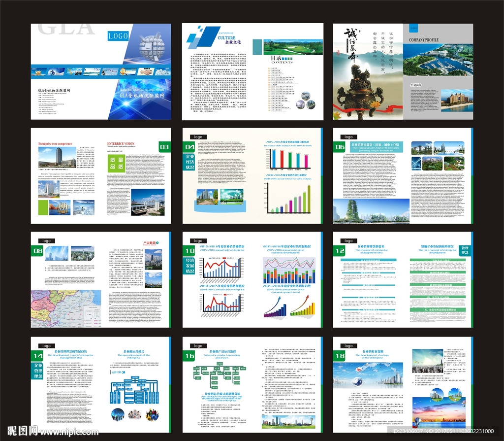Click the three circular photos on the contents page
504x441 pixels.
[306, 101]
